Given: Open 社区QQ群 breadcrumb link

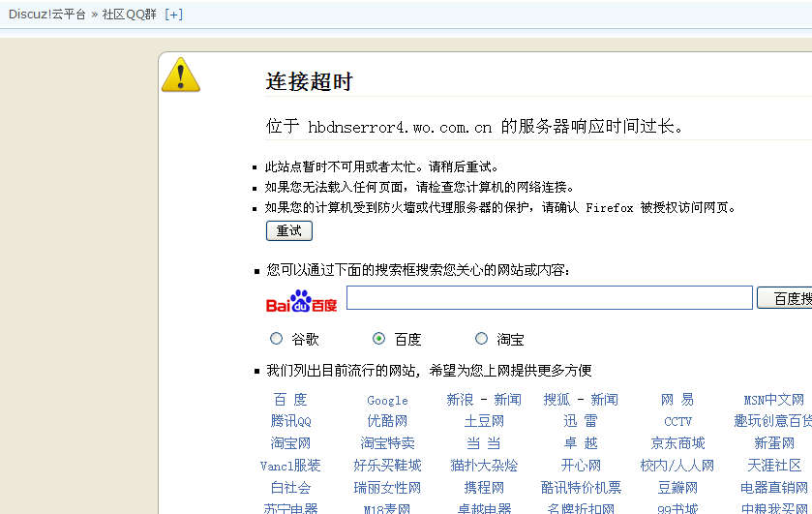Looking at the screenshot, I should (x=129, y=15).
